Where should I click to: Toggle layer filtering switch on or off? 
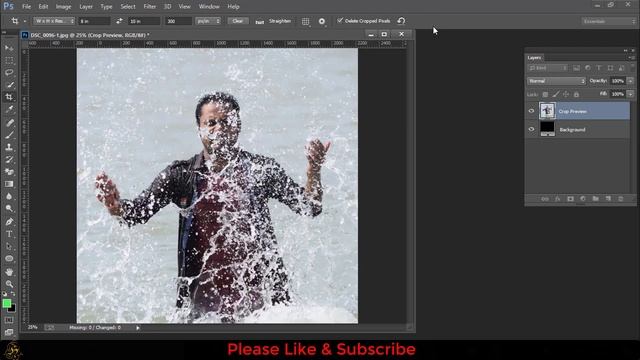(632, 68)
